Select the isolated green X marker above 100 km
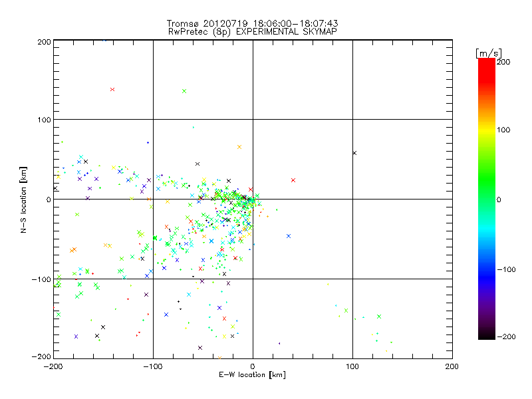 (x=184, y=91)
